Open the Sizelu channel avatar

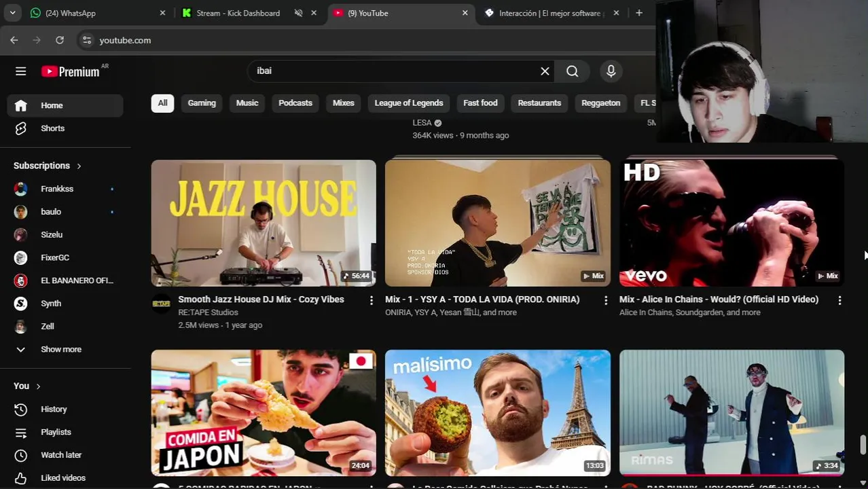point(21,235)
